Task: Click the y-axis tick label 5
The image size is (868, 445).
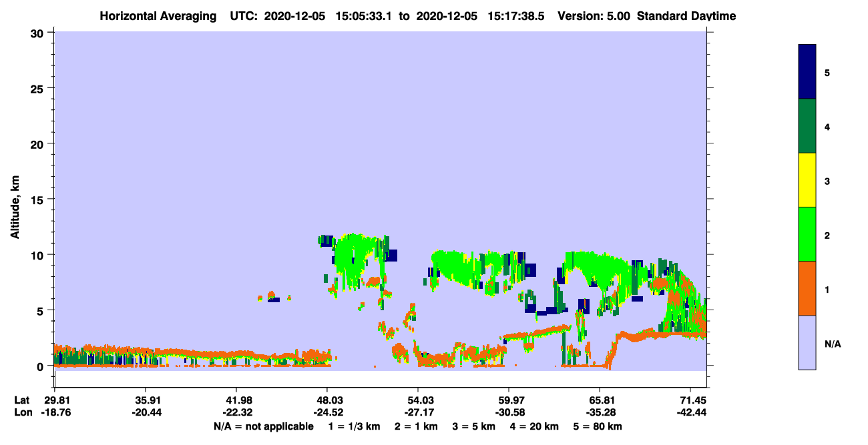Action: (42, 310)
